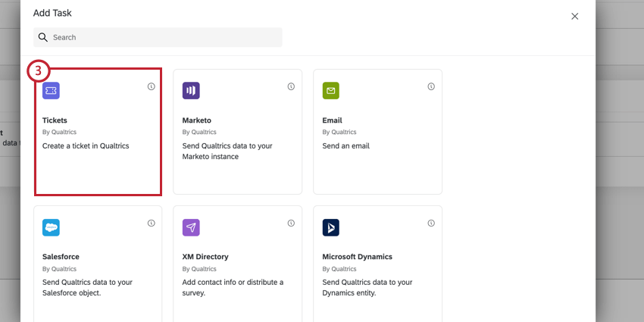Open the info icon on Tickets card
Screen dimensions: 644x322
click(151, 86)
